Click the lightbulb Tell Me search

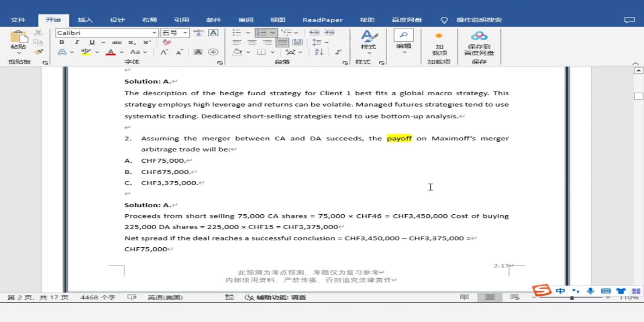point(444,20)
